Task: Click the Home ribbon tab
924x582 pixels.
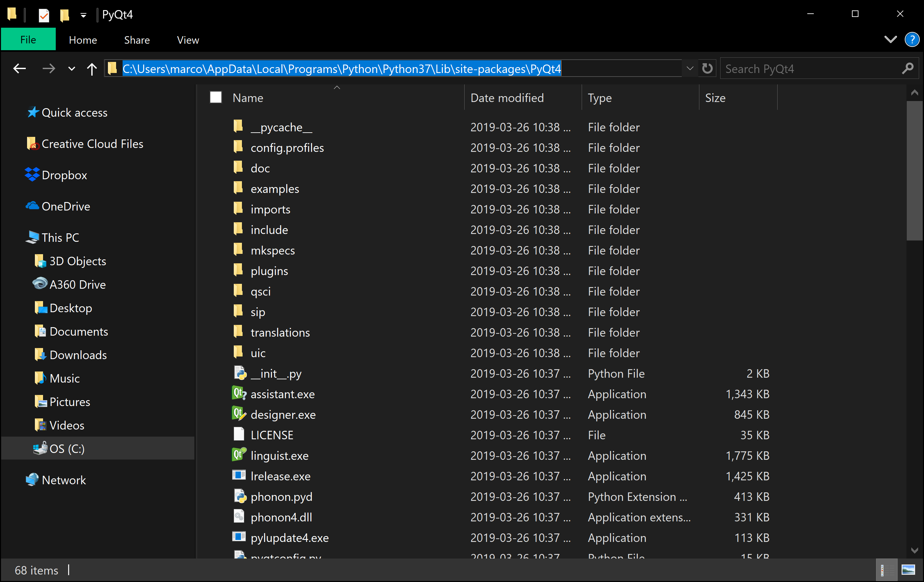Action: (x=82, y=39)
